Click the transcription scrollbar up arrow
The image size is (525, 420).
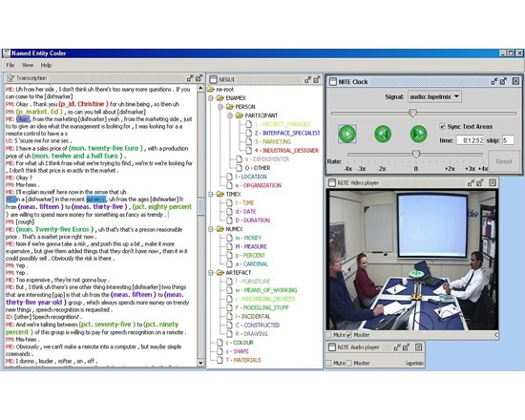tap(200, 89)
